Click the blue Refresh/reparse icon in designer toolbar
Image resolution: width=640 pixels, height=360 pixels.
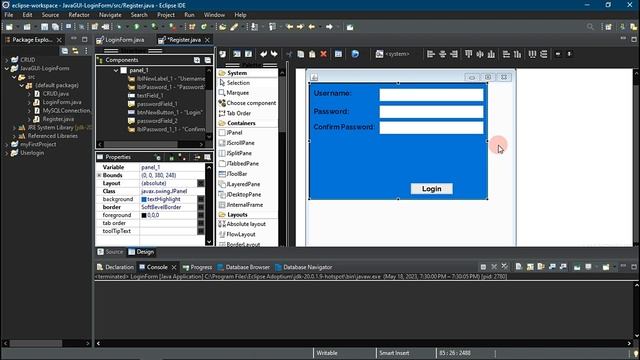point(356,54)
